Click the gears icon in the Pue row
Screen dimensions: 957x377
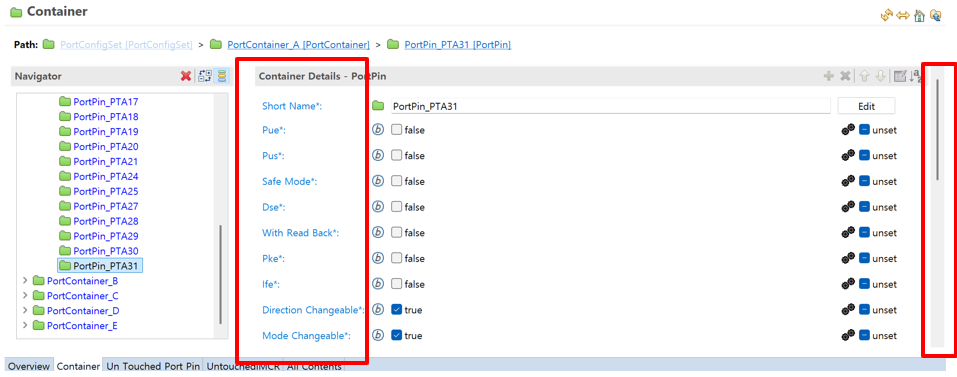(x=848, y=129)
